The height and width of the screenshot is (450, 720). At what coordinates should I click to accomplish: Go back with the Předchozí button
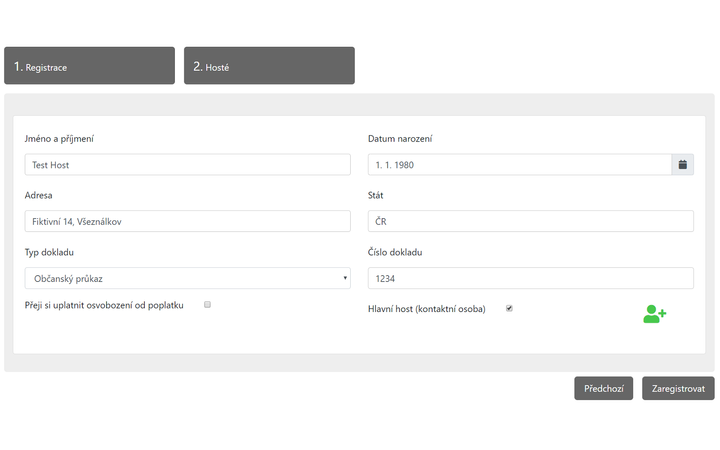[603, 388]
